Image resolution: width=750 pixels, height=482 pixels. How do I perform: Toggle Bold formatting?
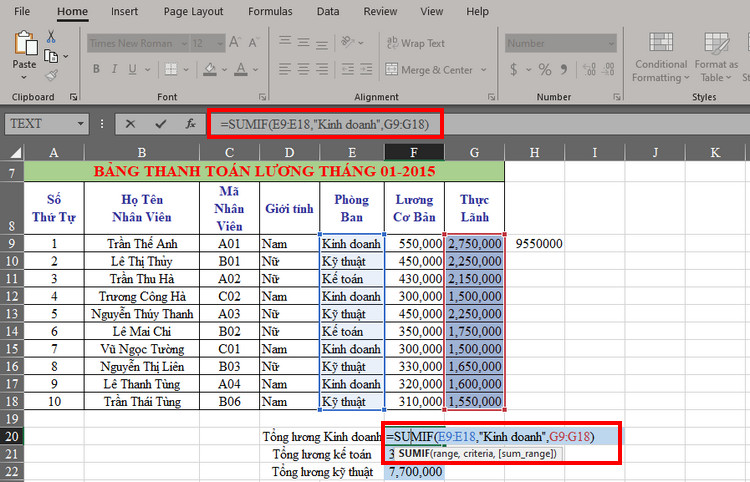97,70
